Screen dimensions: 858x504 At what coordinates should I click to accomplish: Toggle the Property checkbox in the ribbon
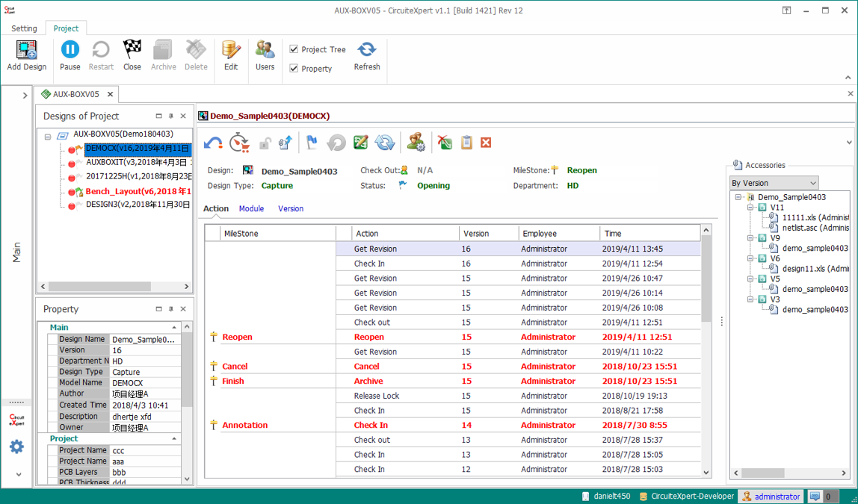click(x=294, y=69)
